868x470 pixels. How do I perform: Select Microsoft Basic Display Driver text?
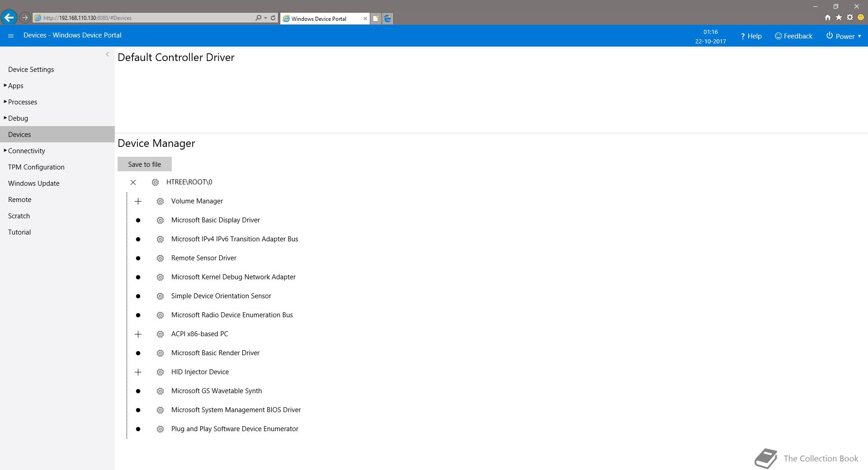[x=216, y=220]
